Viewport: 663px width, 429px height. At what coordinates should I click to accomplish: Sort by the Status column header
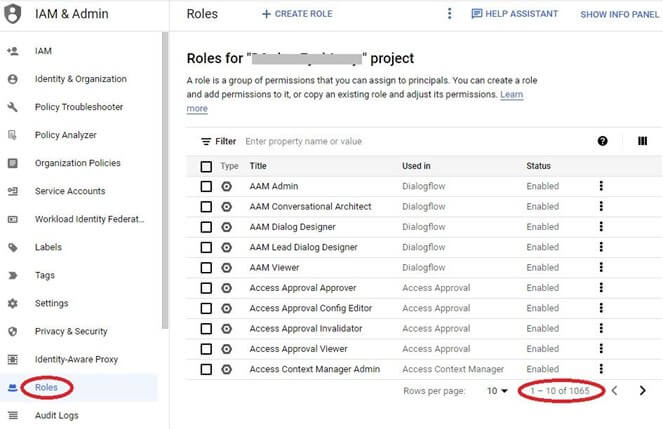coord(538,166)
